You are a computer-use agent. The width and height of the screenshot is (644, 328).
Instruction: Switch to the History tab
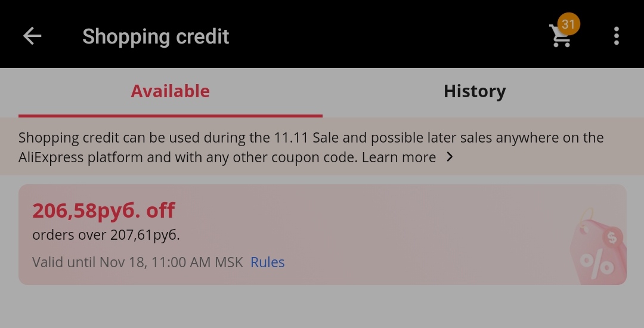(x=475, y=91)
